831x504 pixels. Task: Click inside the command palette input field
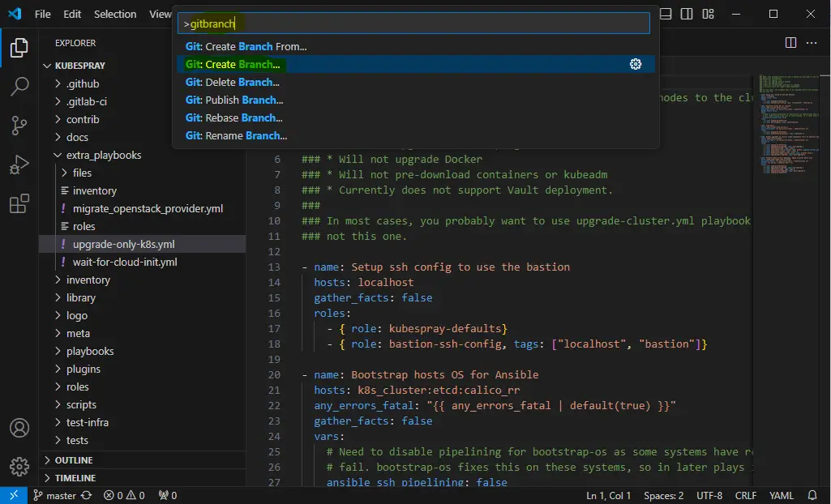413,23
